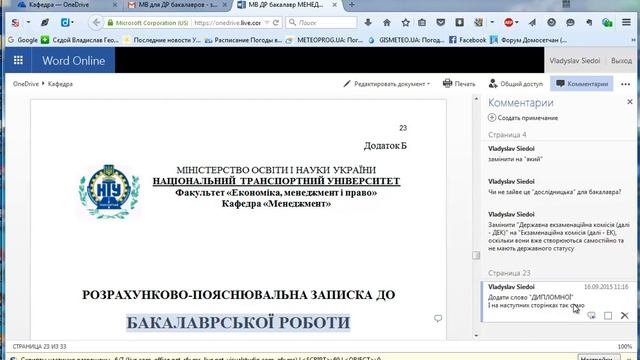Bookmark this page with the star icon
Image resolution: width=640 pixels, height=360 pixels.
tap(405, 22)
